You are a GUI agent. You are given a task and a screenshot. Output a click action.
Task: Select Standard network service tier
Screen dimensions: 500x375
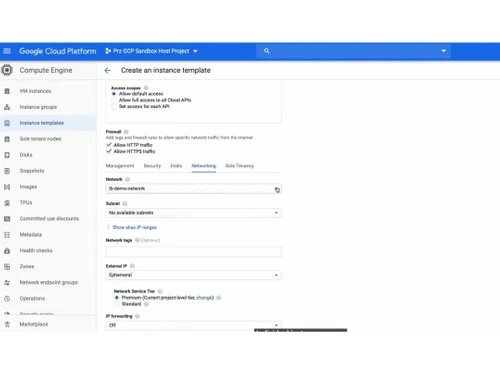tap(117, 304)
